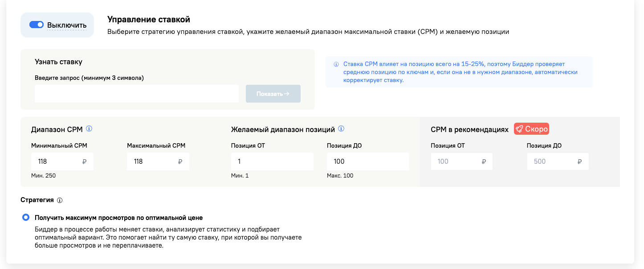Click the ruble icon in the field showing 100 ₽
The width and height of the screenshot is (644, 269).
point(484,161)
